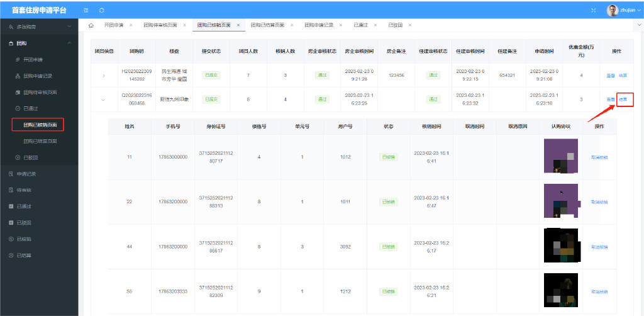Switch to the 团购已结算页面 tab
Image resolution: width=644 pixels, height=316 pixels.
[x=267, y=25]
